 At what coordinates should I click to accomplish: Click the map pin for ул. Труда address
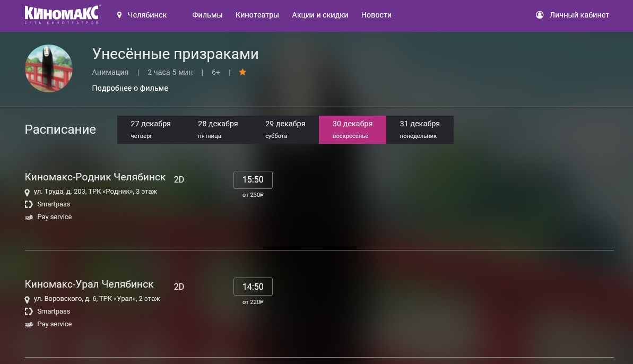(x=27, y=193)
